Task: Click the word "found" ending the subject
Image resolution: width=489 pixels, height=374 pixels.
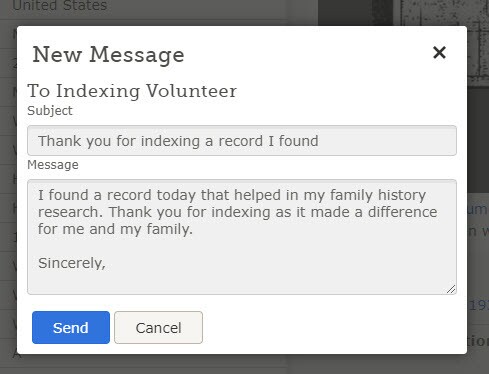Action: pos(298,141)
